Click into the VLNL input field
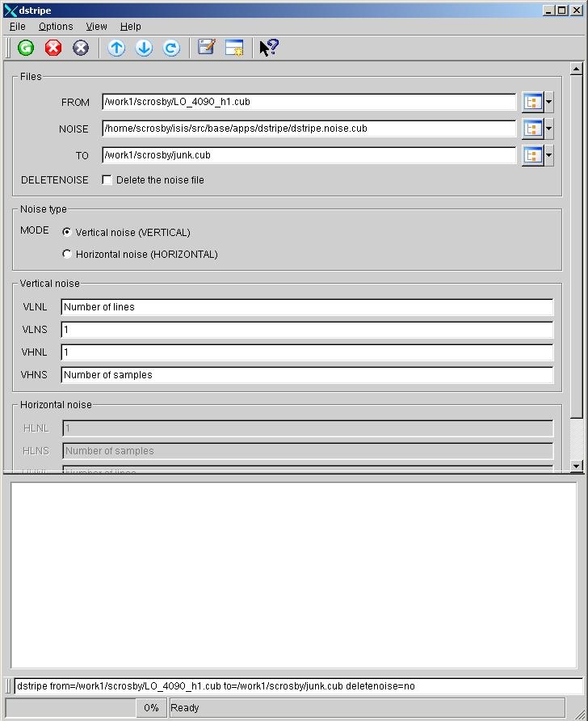588x721 pixels. 307,307
